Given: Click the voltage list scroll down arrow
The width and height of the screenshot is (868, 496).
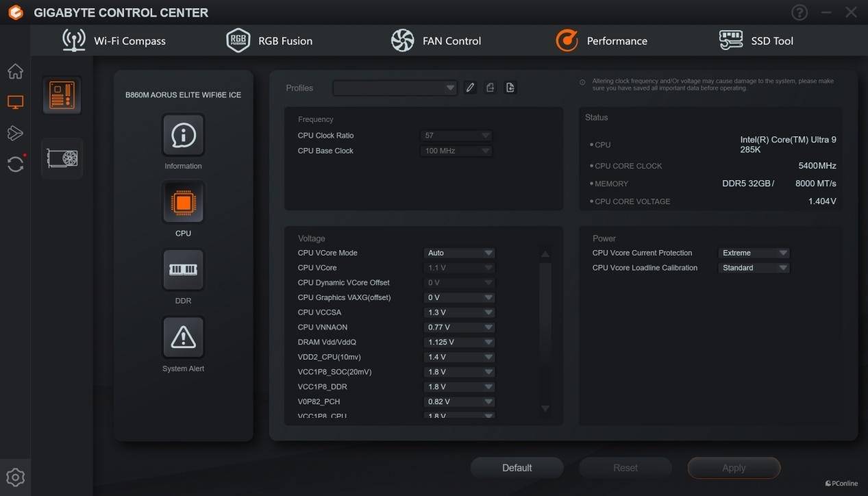Looking at the screenshot, I should coord(545,408).
